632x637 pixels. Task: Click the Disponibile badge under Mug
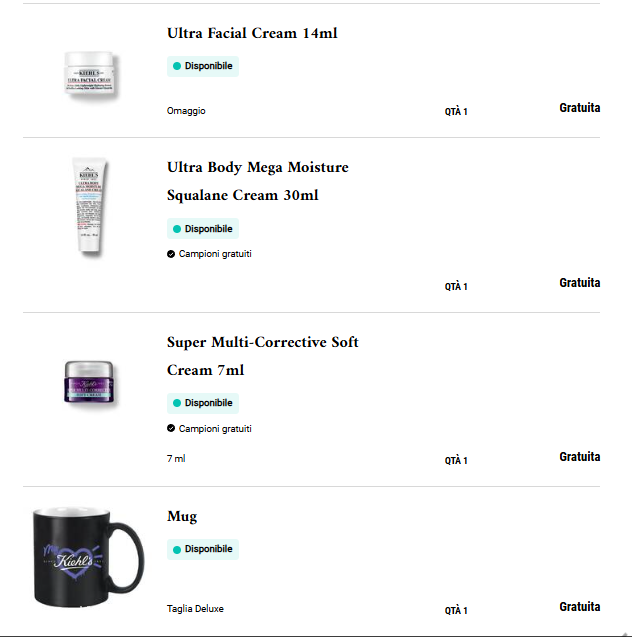coord(203,549)
